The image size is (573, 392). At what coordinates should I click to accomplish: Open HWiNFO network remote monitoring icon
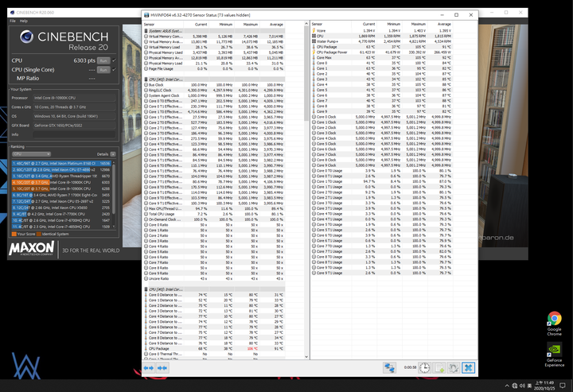click(x=389, y=367)
